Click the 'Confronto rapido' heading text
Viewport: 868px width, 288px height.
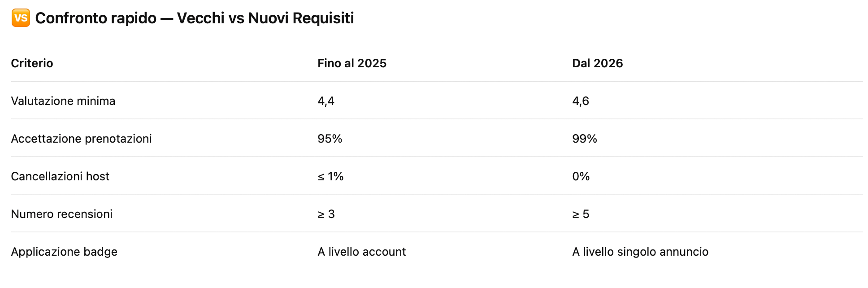coord(194,18)
